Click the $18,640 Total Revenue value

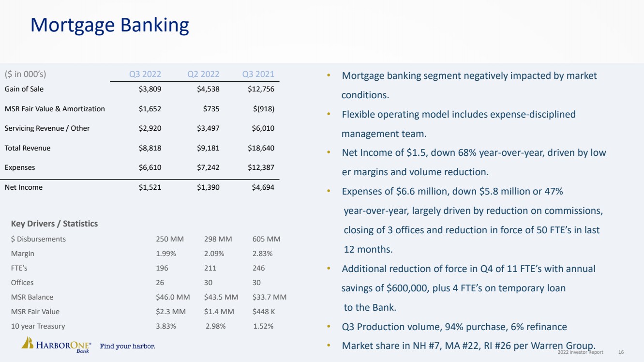click(261, 148)
